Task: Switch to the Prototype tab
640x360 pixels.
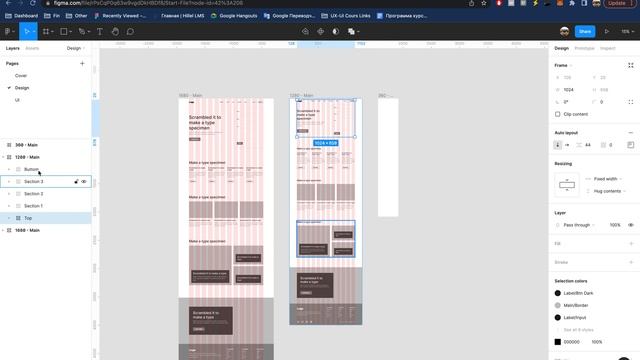Action: [x=584, y=48]
